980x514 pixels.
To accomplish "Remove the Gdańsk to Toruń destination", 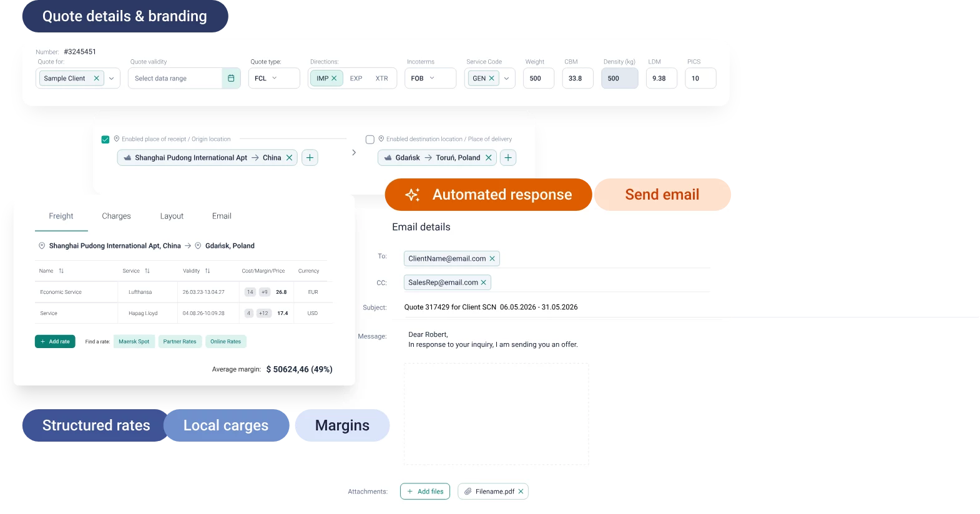I will click(x=488, y=158).
